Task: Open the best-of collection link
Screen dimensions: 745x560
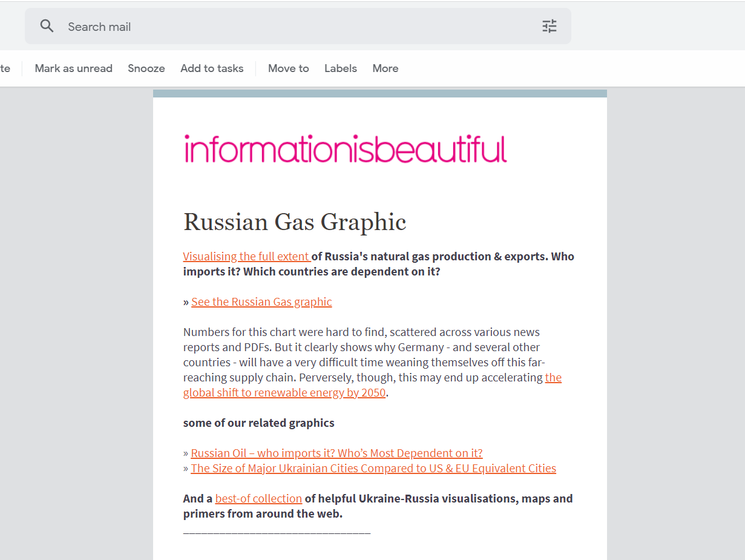Action: click(258, 498)
